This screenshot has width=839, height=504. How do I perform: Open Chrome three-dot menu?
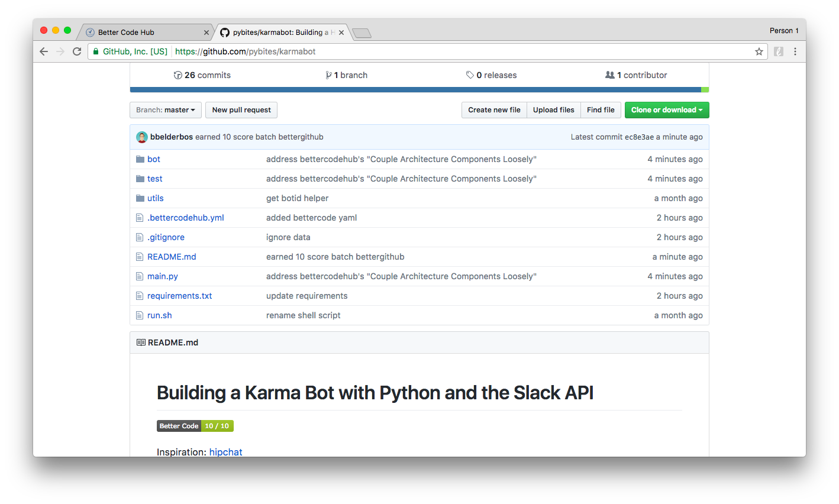click(x=795, y=51)
